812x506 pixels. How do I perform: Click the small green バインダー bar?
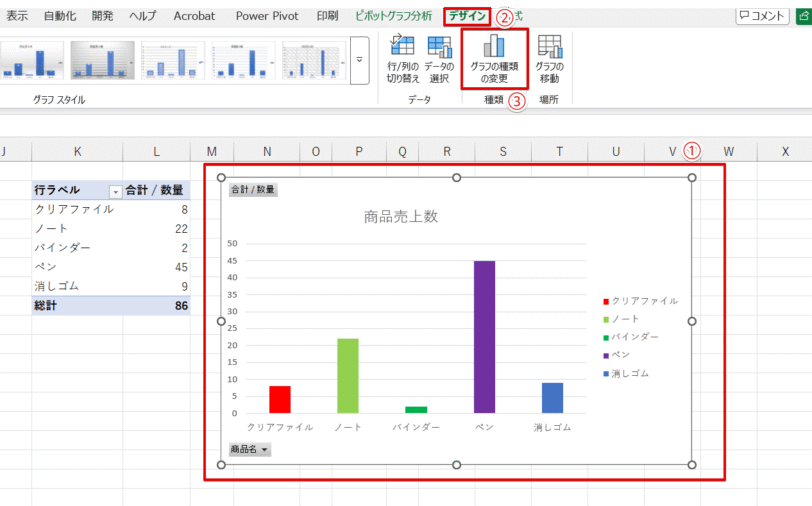click(416, 410)
